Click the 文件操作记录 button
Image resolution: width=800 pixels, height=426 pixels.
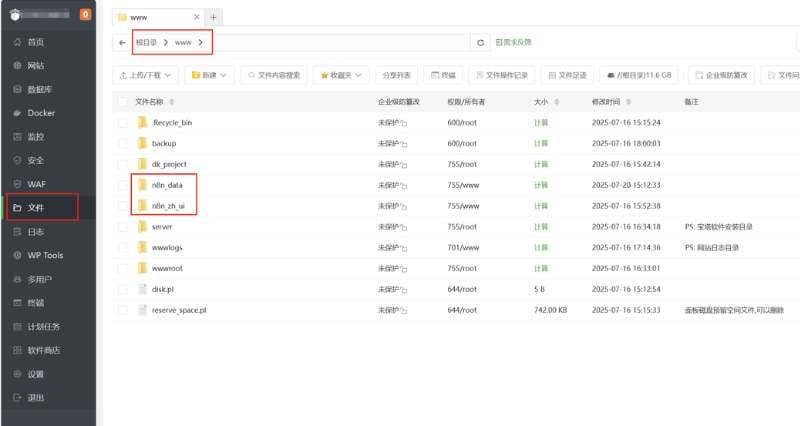tap(502, 75)
